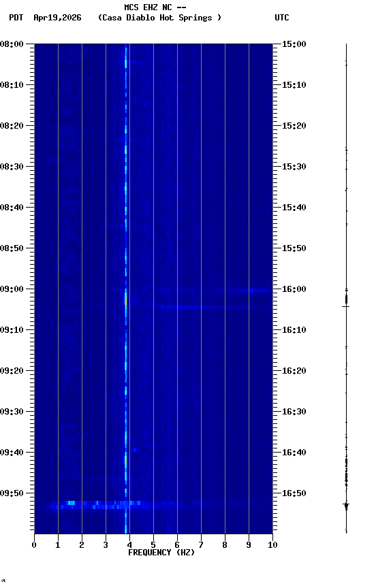The image size is (376, 588).
Task: Click the 6 Hz frequency axis label
Action: (177, 545)
